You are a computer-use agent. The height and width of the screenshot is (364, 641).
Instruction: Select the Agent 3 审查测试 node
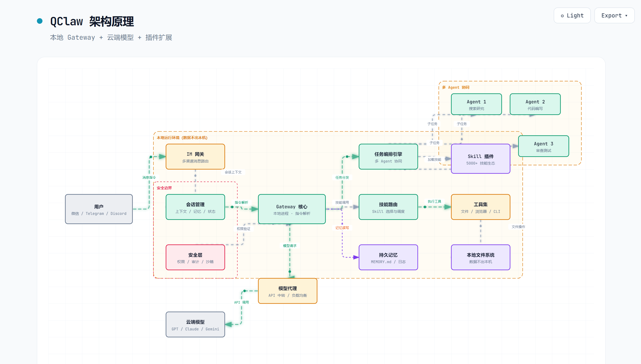click(x=543, y=146)
